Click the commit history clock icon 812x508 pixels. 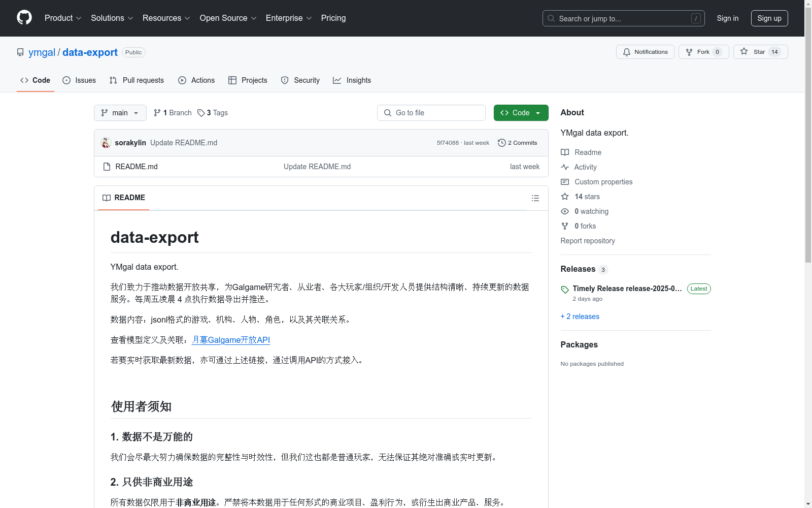pos(502,143)
